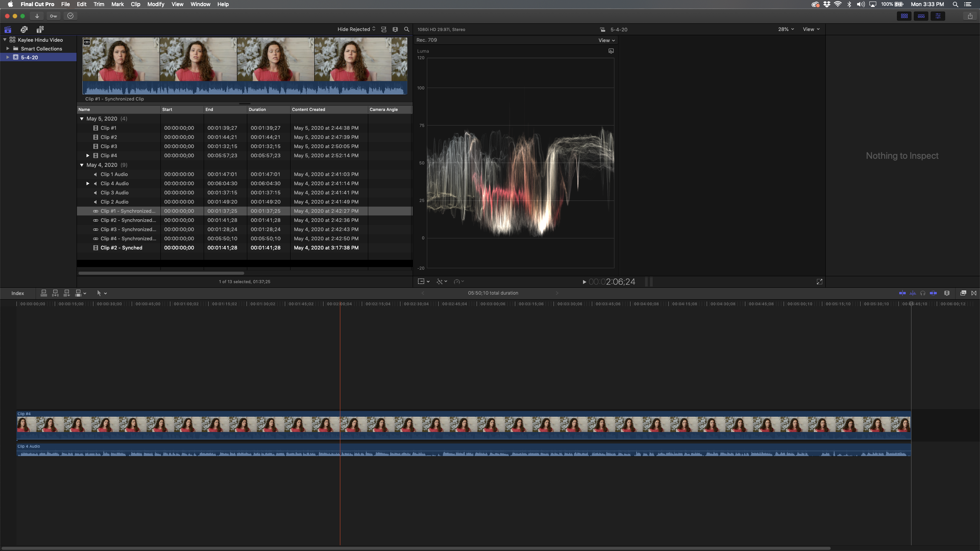Click the share export icon

(x=970, y=16)
